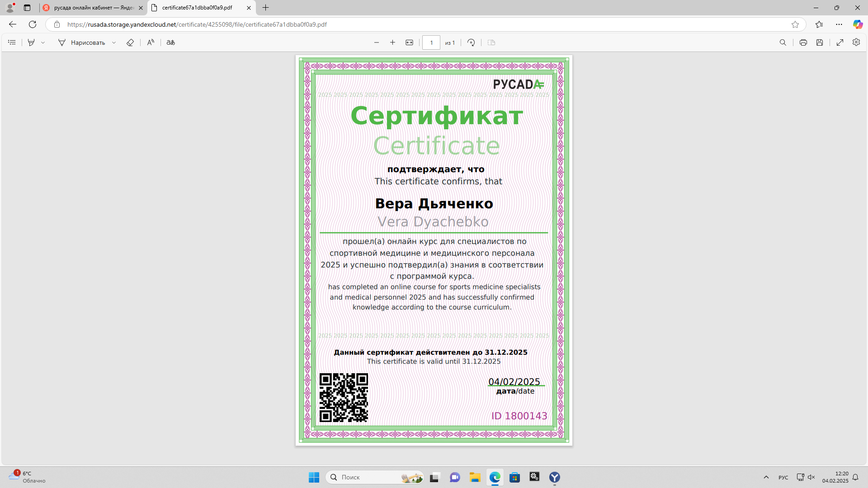This screenshot has width=868, height=488.
Task: Click the page number field
Action: pos(431,42)
